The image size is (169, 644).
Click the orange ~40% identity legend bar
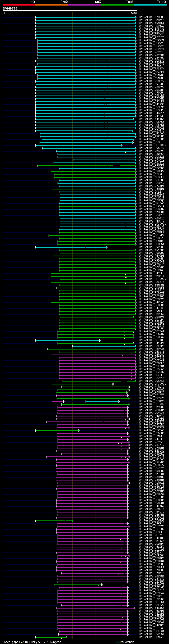point(52,5)
